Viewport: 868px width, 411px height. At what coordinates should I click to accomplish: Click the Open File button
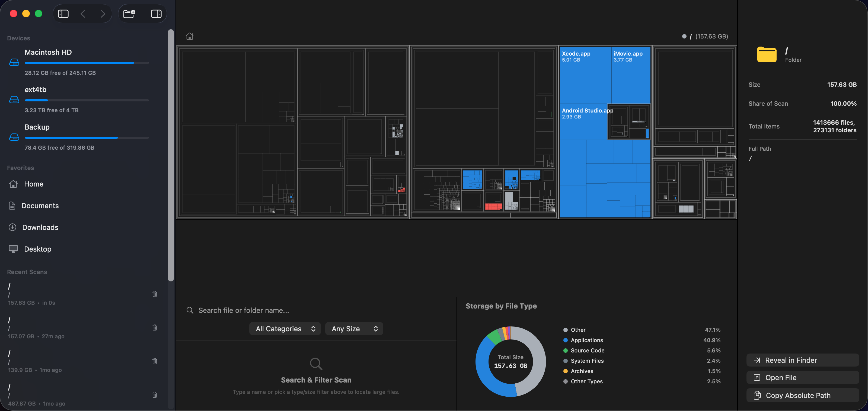pos(803,378)
